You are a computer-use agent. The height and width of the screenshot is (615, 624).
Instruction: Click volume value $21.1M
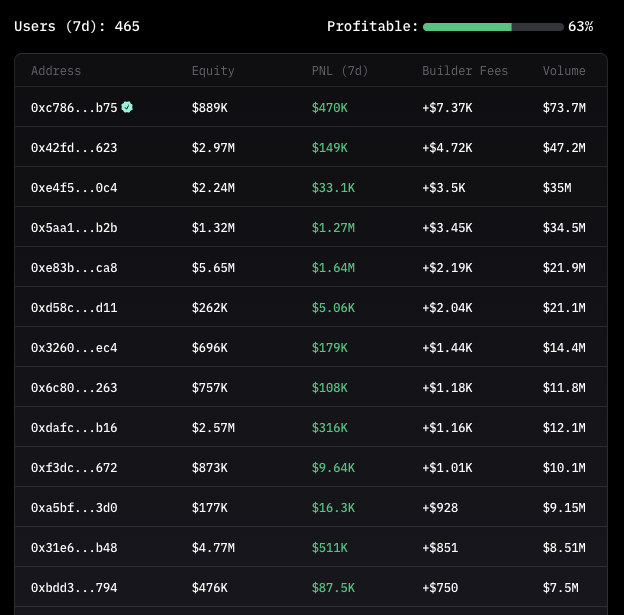pyautogui.click(x=564, y=308)
